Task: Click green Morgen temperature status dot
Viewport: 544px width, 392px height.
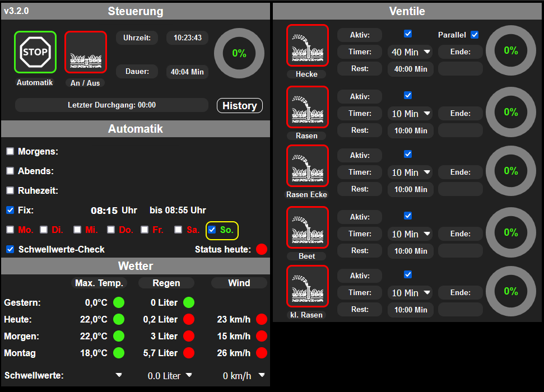Action: 119,336
